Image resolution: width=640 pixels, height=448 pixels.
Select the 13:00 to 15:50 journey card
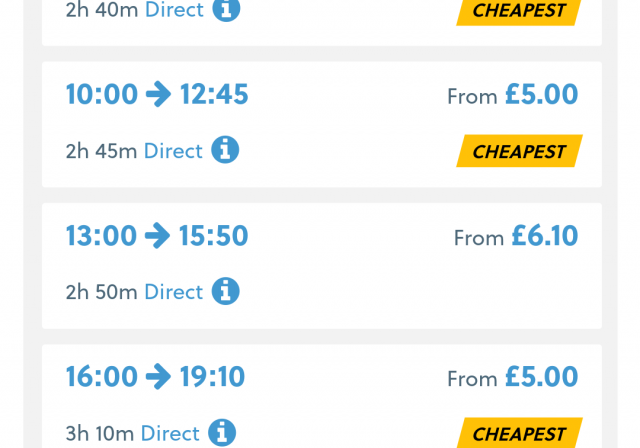tap(322, 266)
